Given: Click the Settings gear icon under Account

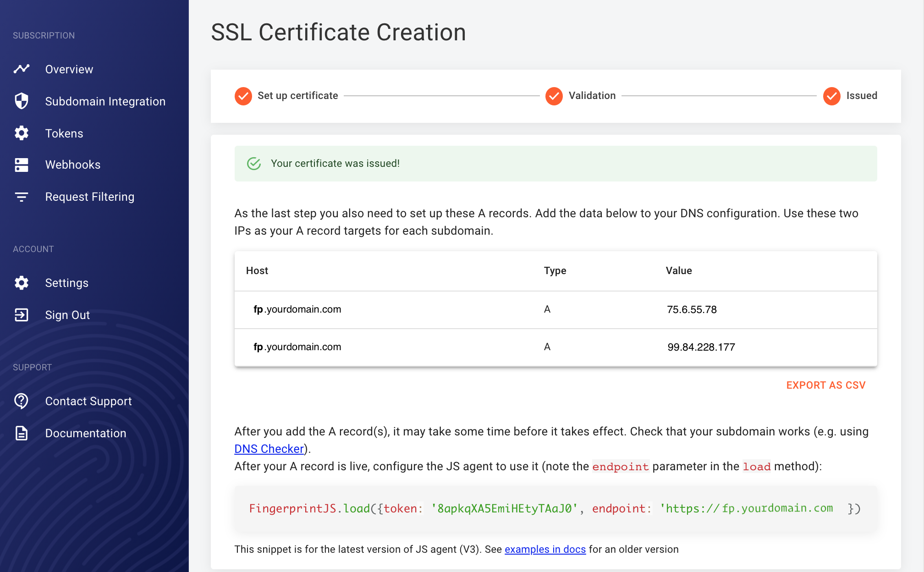Looking at the screenshot, I should (x=22, y=283).
